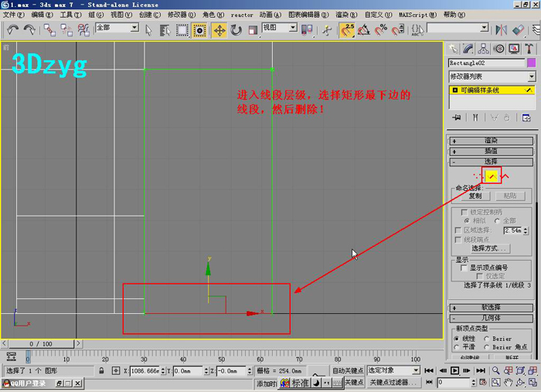Open Select by Name list icon
Viewport: 541px width, 392px height.
tap(165, 30)
